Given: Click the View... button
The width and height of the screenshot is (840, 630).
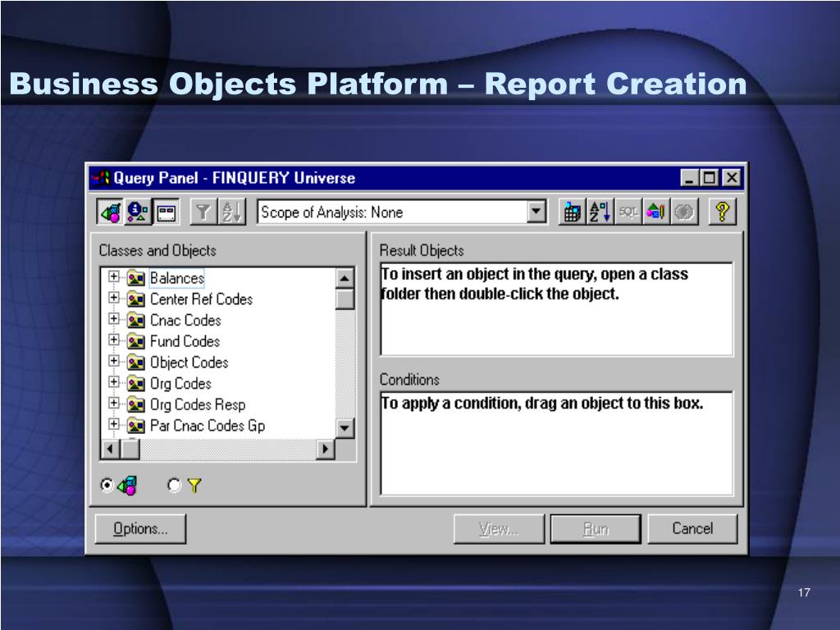Looking at the screenshot, I should pyautogui.click(x=499, y=529).
